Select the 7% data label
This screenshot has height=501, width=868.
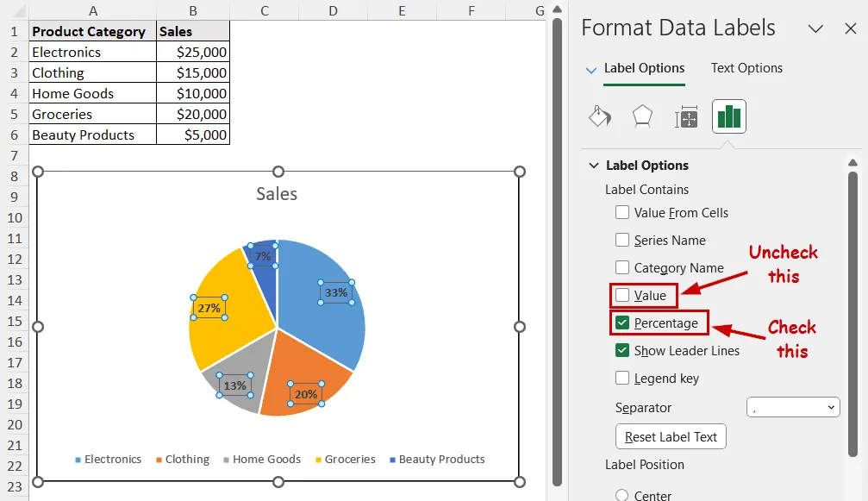pos(263,256)
